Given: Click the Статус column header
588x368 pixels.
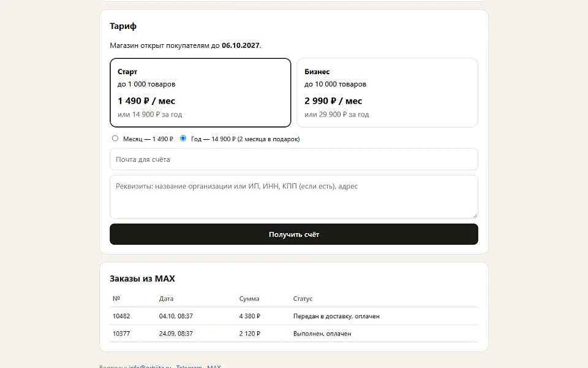Looking at the screenshot, I should tap(303, 299).
